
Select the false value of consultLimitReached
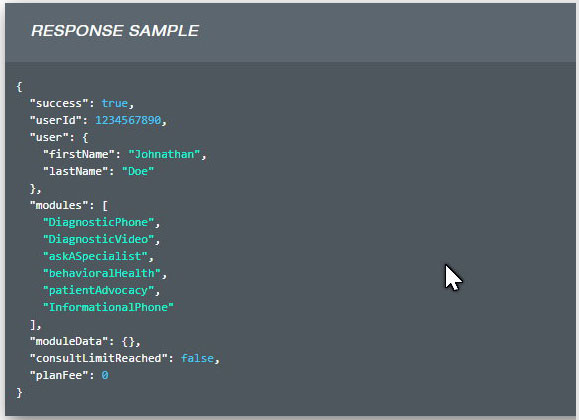(x=197, y=358)
